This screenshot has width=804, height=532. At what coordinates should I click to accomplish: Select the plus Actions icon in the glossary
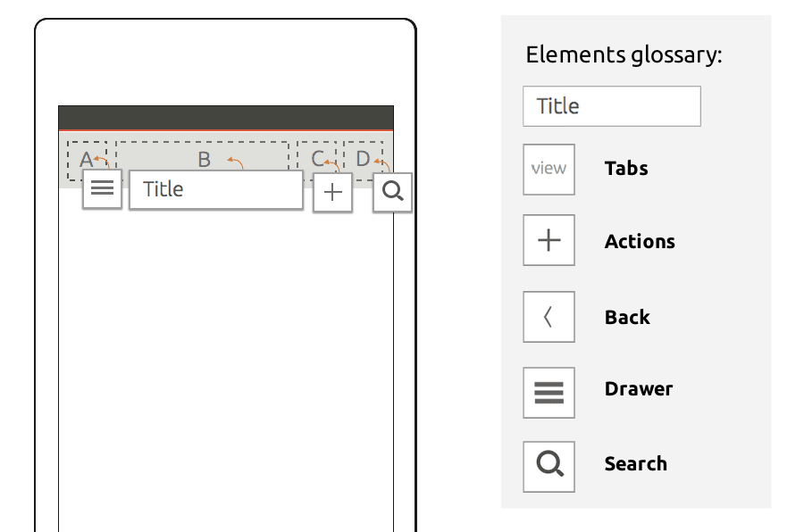click(x=549, y=240)
